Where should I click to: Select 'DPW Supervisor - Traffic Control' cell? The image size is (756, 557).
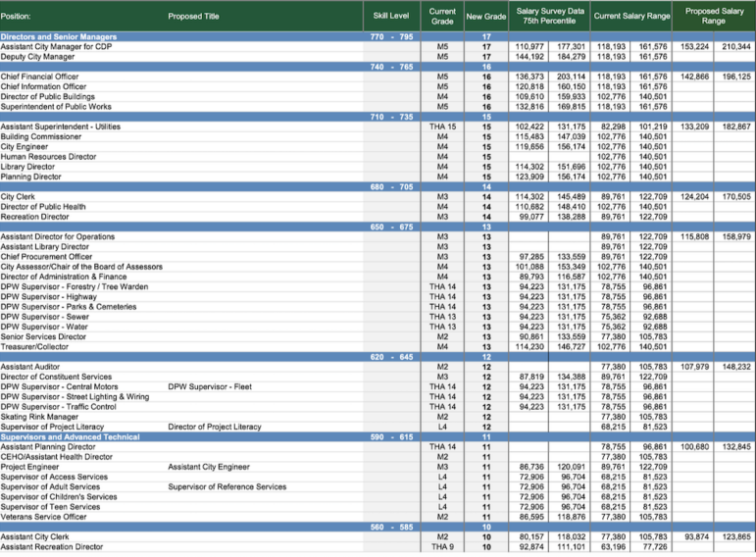(58, 407)
